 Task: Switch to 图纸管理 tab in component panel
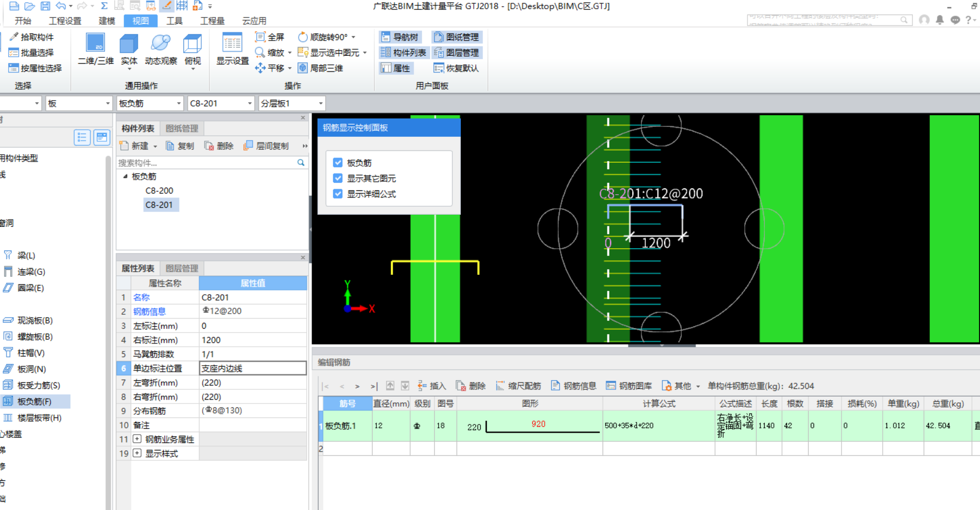182,129
